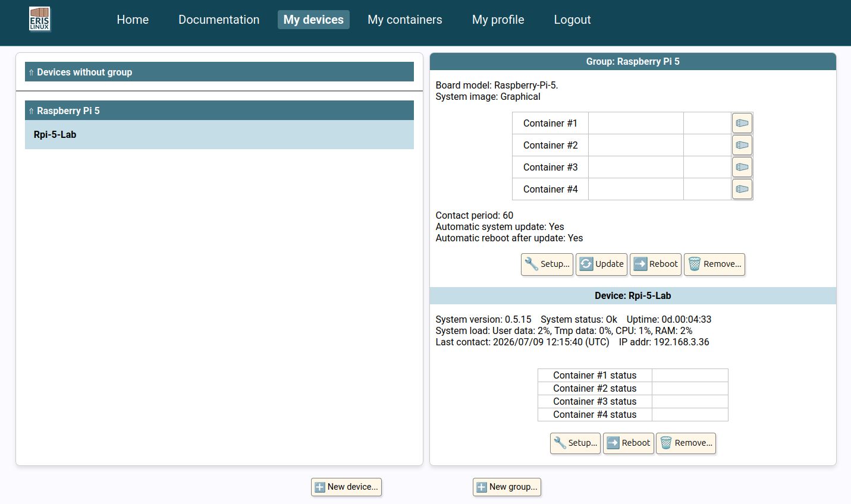Open the Documentation menu item
851x504 pixels.
coord(219,20)
